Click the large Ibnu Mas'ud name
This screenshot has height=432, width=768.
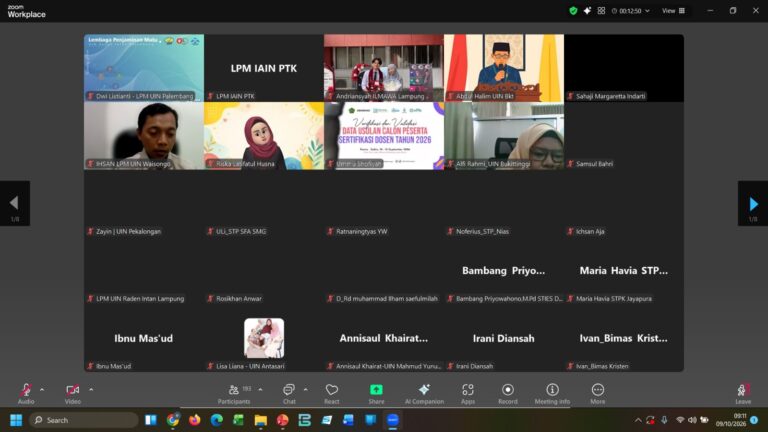pyautogui.click(x=144, y=338)
